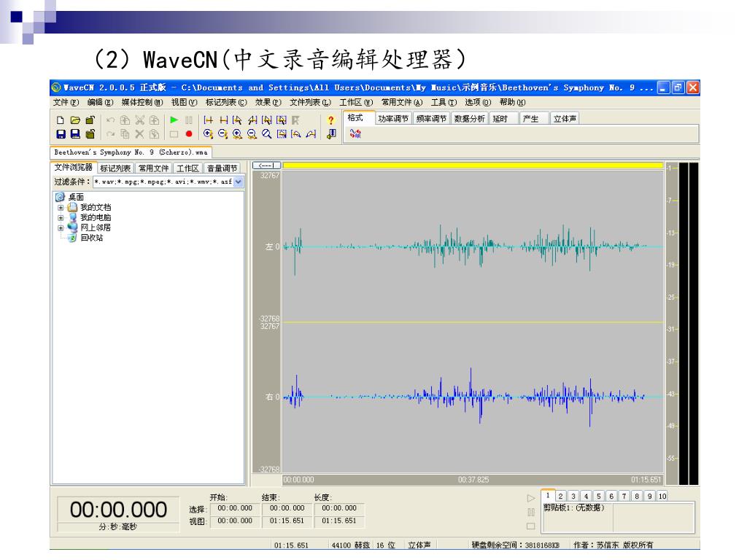Select the 音量调节 side panel tab
Image resolution: width=747 pixels, height=560 pixels.
coord(222,168)
